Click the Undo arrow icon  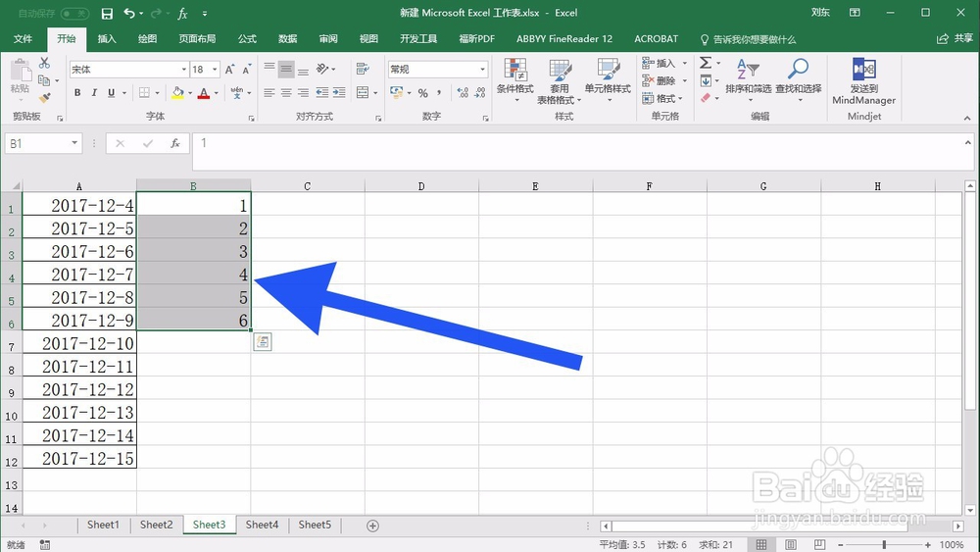[x=128, y=13]
